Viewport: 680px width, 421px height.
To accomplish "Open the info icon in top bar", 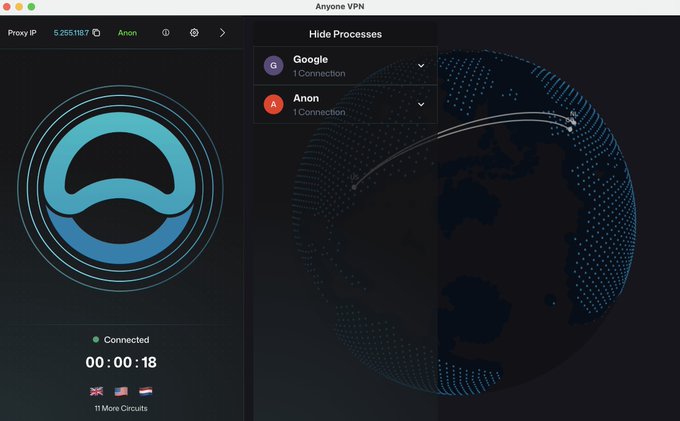I will click(x=166, y=33).
